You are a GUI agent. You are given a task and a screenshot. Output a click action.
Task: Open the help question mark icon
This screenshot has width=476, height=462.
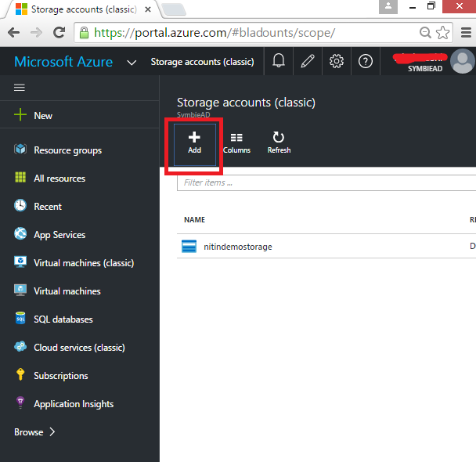tap(366, 61)
